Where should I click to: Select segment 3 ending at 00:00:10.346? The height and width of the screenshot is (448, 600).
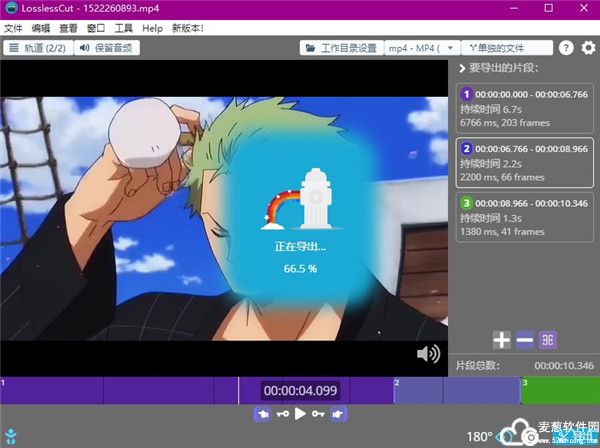pyautogui.click(x=525, y=217)
